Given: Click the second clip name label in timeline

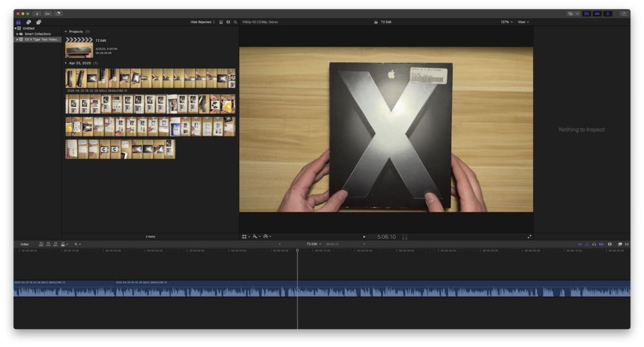Looking at the screenshot, I should click(141, 283).
